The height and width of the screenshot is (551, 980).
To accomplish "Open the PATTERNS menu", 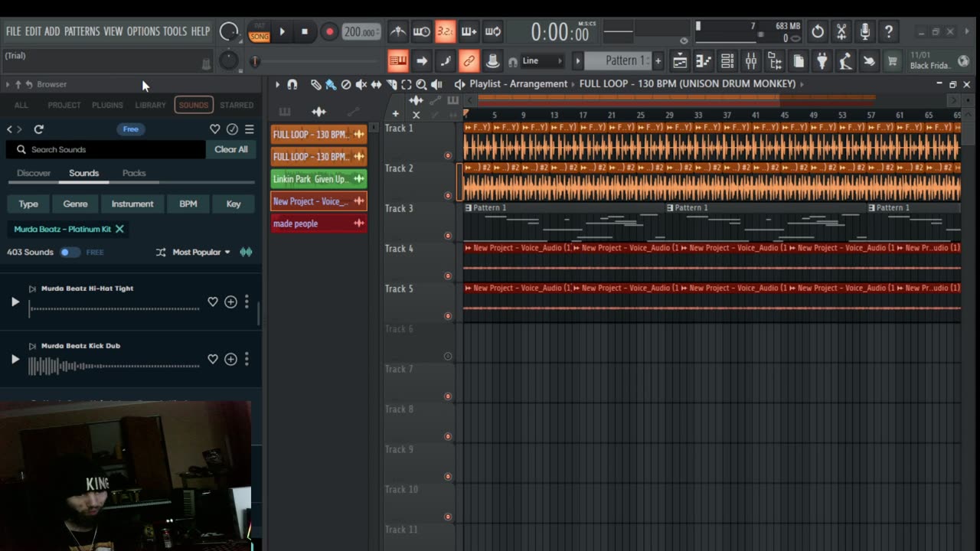I will 82,31.
